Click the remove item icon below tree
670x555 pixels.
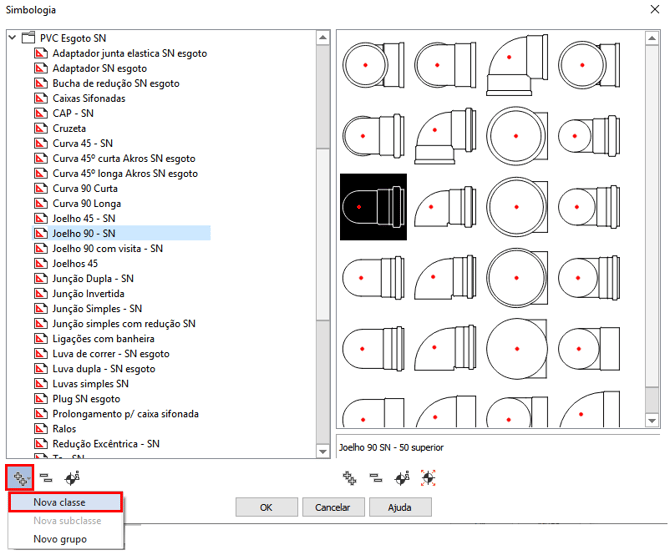46,478
